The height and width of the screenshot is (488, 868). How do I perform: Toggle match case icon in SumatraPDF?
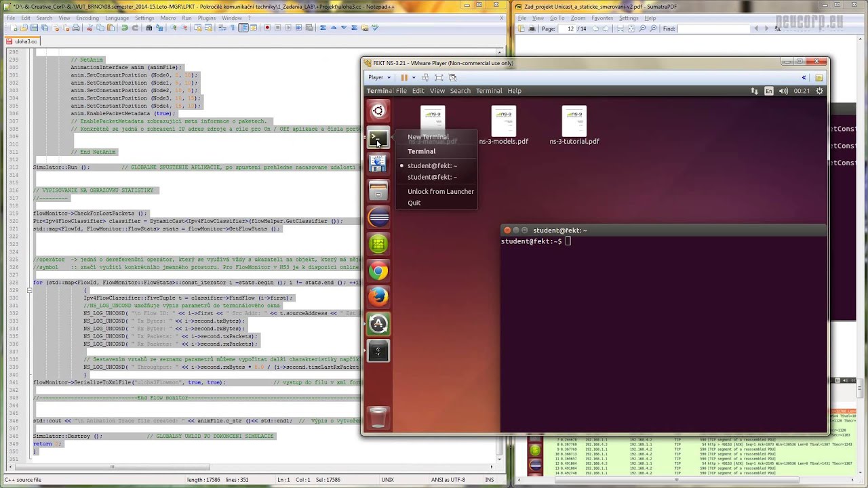point(778,28)
